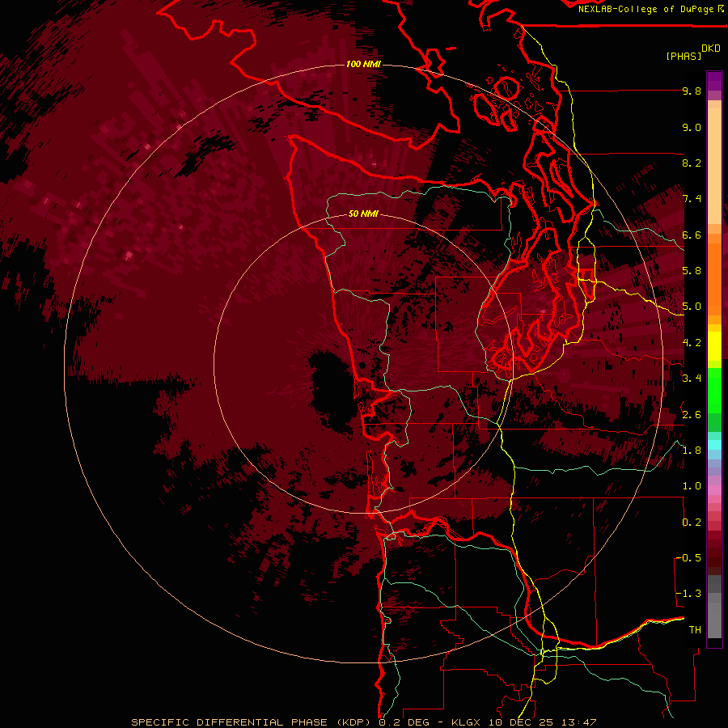Click the 9.0 scale value
Image resolution: width=728 pixels, height=728 pixels.
[692, 127]
